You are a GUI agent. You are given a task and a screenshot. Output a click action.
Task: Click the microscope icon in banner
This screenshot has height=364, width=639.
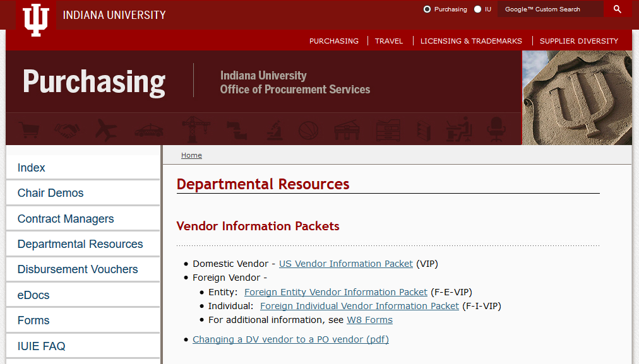(273, 131)
